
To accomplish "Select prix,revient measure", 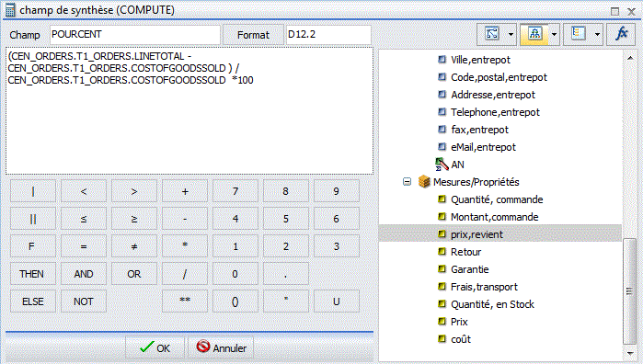I will coord(477,234).
